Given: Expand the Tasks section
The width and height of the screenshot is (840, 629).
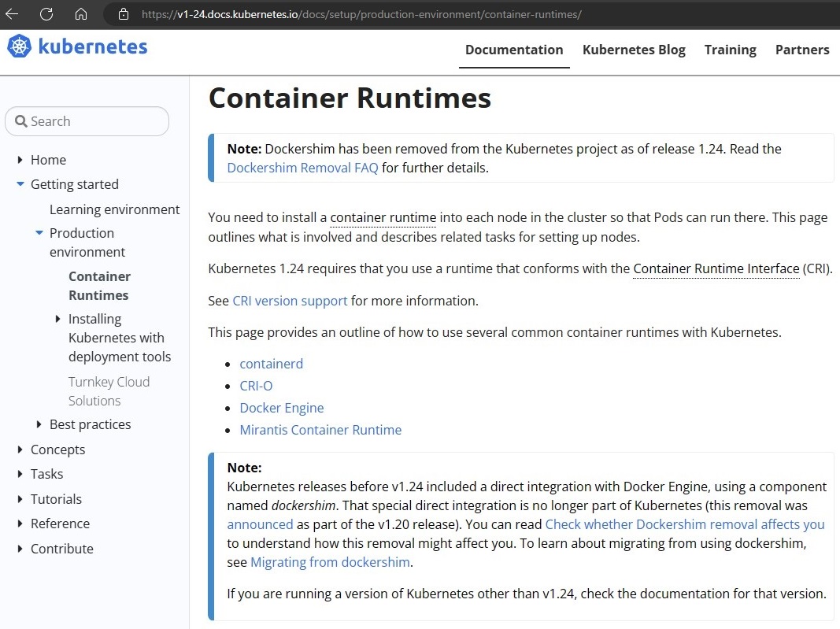Looking at the screenshot, I should click(20, 474).
